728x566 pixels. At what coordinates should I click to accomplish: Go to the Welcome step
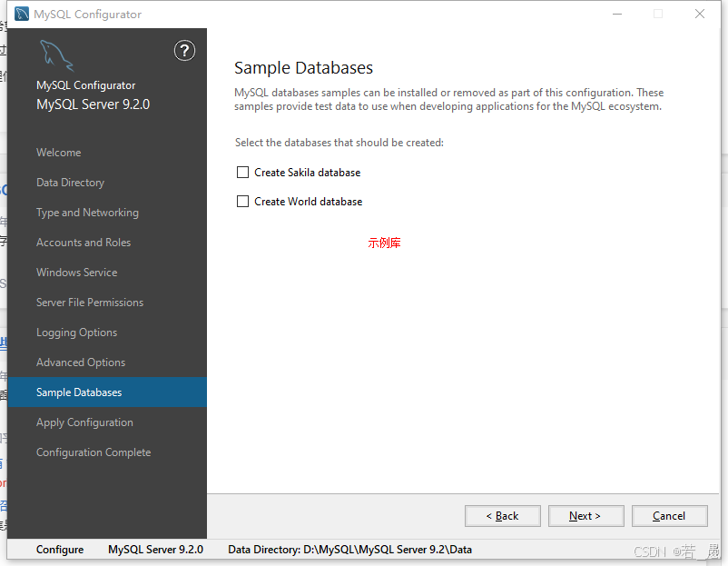tap(58, 153)
